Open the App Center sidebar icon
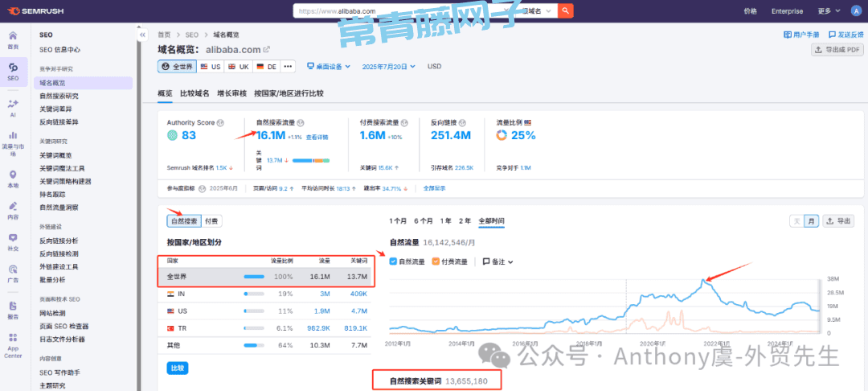Screen dimensions: 868x391 13,346
